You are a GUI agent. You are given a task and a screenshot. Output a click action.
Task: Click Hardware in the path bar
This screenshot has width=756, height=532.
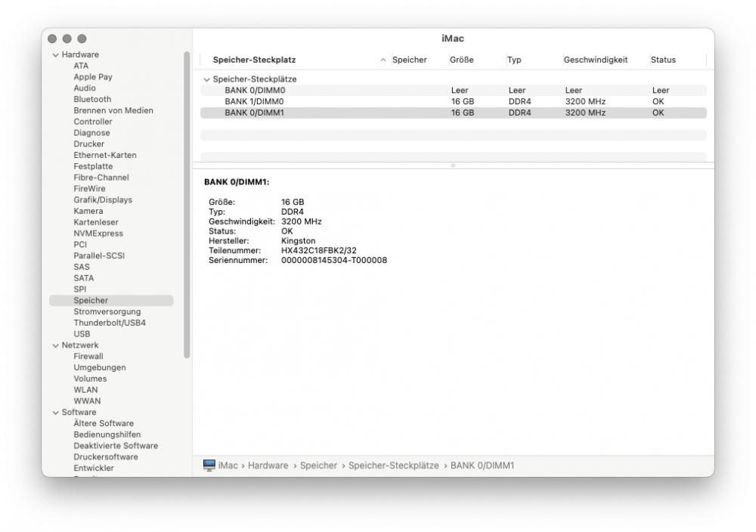268,466
